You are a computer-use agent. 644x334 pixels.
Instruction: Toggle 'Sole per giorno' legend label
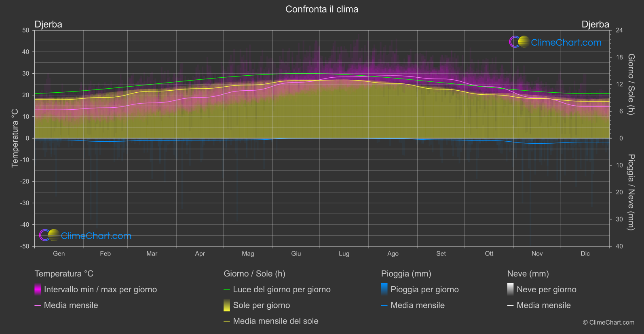262,305
